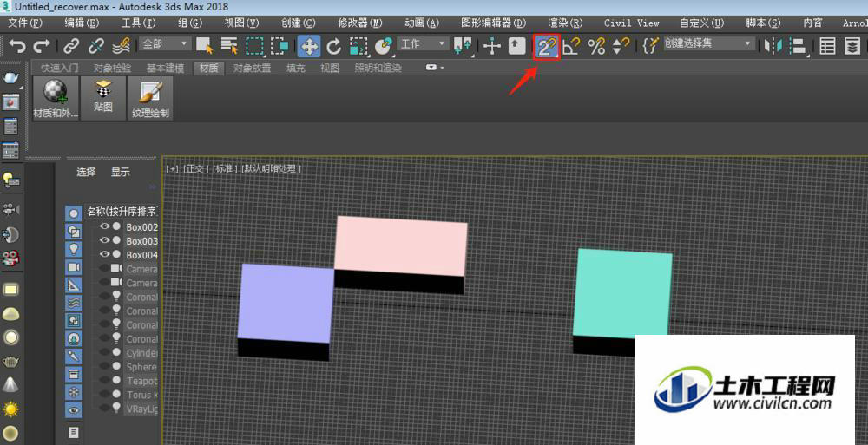Click the Bind to Space Warp icon

click(122, 45)
